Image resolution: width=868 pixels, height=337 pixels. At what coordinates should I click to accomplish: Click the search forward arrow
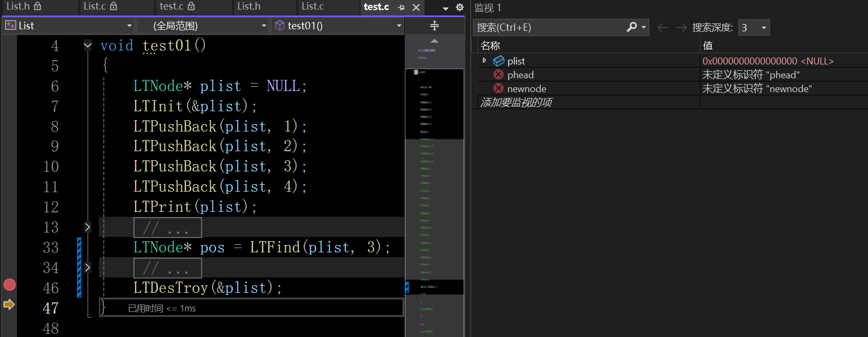pos(681,28)
